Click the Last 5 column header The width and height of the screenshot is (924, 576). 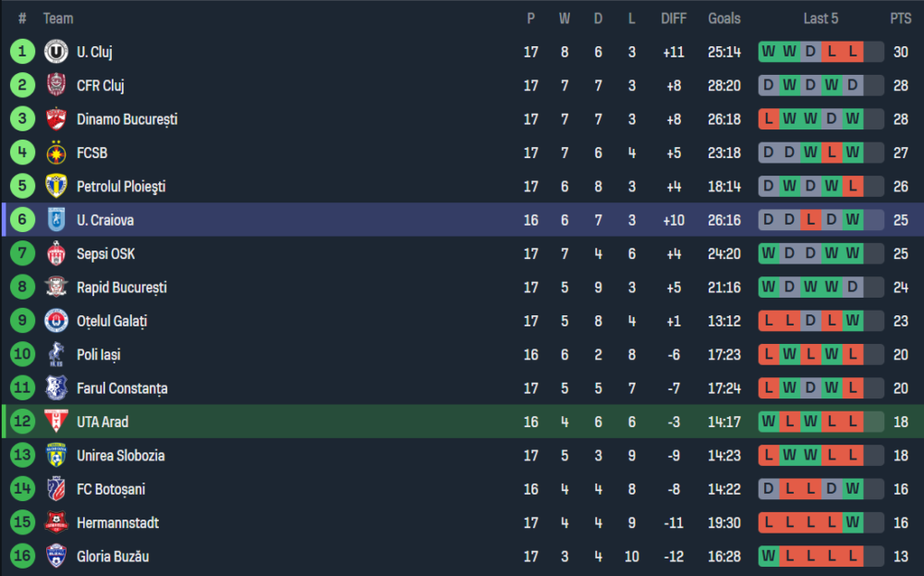(821, 18)
